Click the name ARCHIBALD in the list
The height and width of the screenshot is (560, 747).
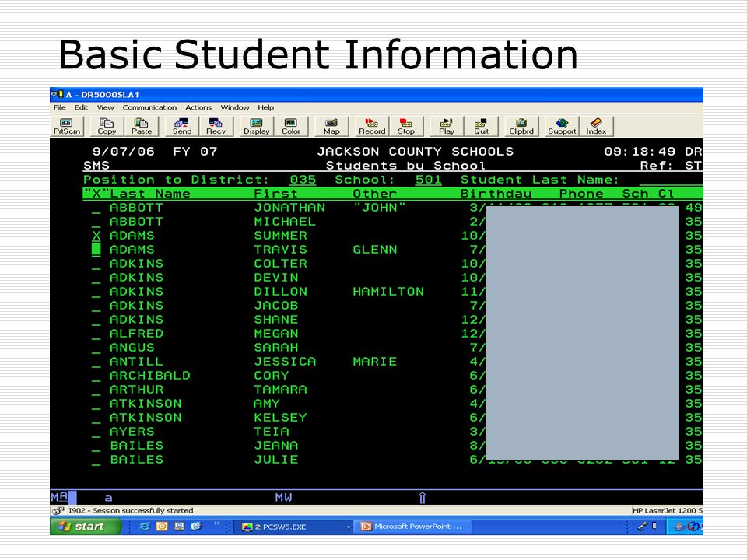coord(150,376)
